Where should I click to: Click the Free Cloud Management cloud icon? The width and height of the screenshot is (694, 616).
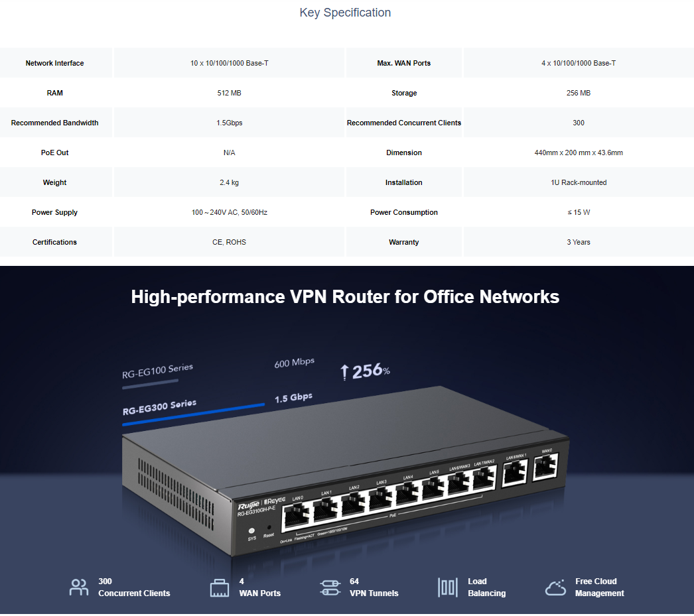point(555,587)
